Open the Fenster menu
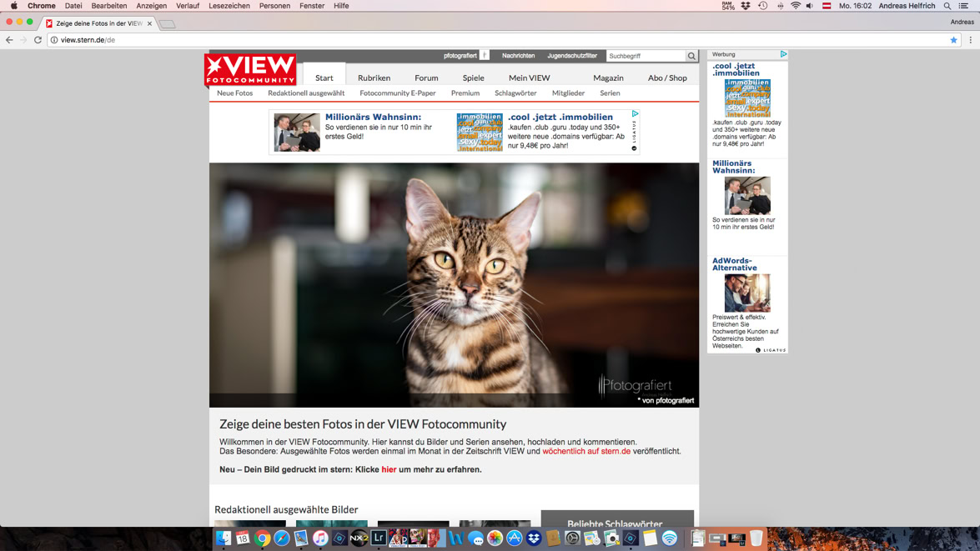980x551 pixels. tap(312, 6)
